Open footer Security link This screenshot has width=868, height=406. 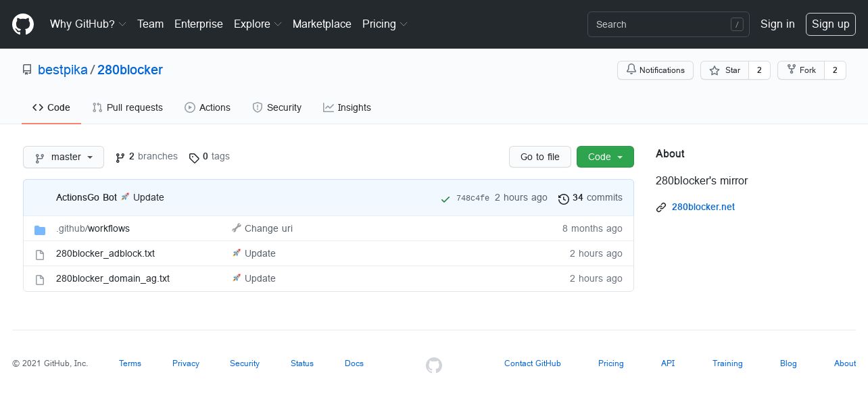click(245, 363)
